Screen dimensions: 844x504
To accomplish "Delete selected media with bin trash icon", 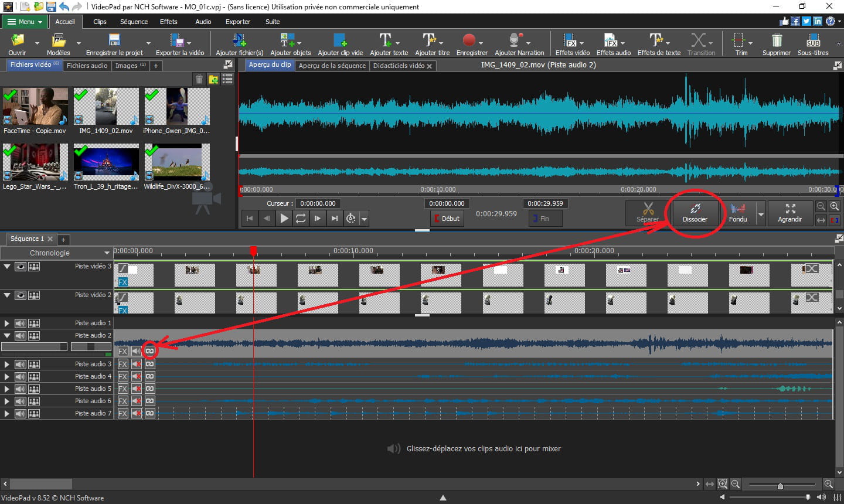I will click(199, 79).
